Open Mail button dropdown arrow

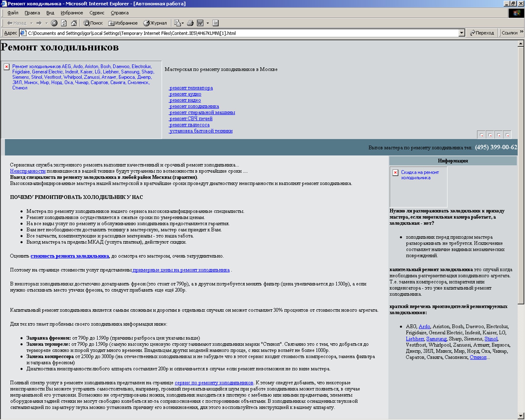pyautogui.click(x=183, y=23)
